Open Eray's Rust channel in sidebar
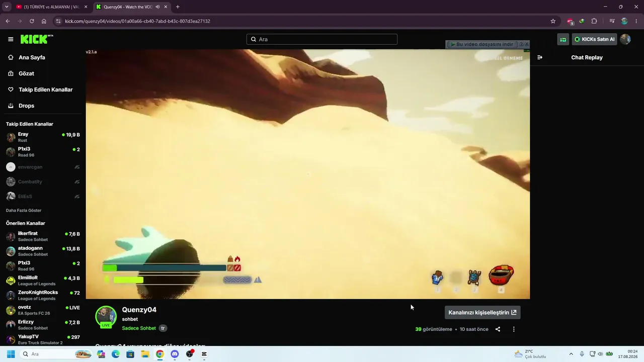The image size is (644, 362). [43, 137]
